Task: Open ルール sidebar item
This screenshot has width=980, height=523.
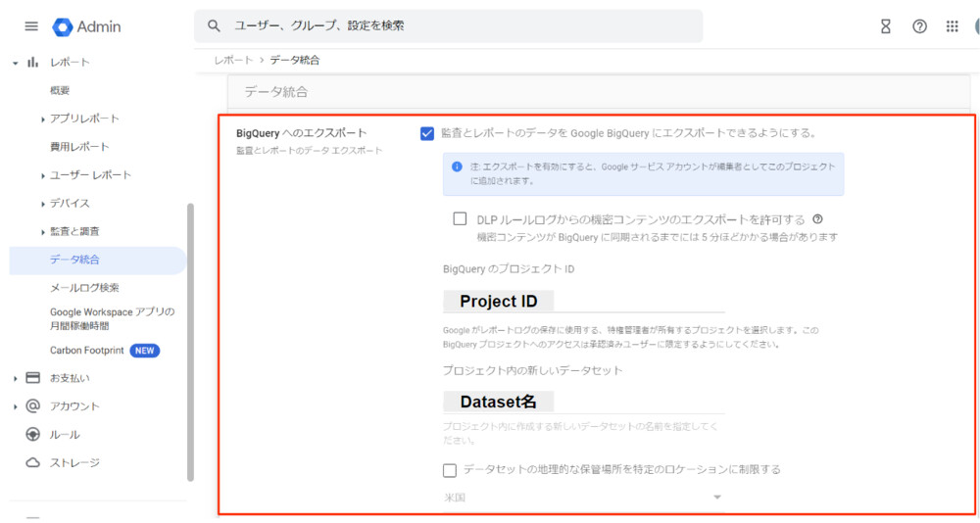Action: pos(65,435)
